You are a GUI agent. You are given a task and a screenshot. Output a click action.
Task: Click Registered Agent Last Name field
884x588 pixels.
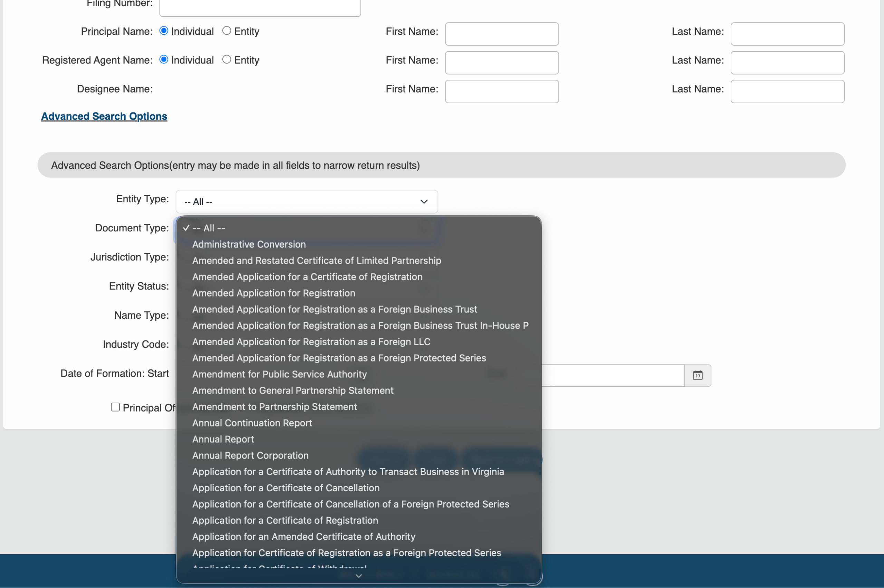[x=787, y=62]
